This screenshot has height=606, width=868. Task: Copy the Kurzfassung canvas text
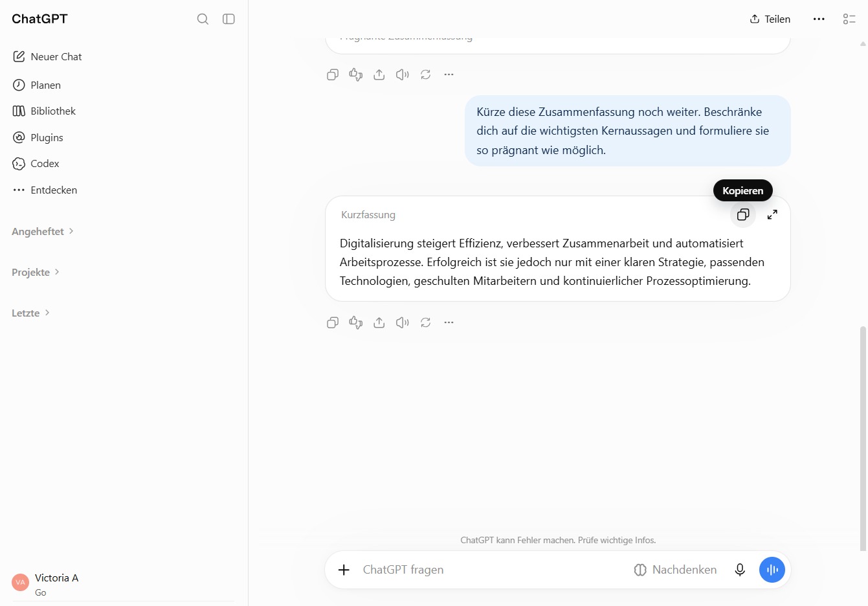[x=743, y=214]
